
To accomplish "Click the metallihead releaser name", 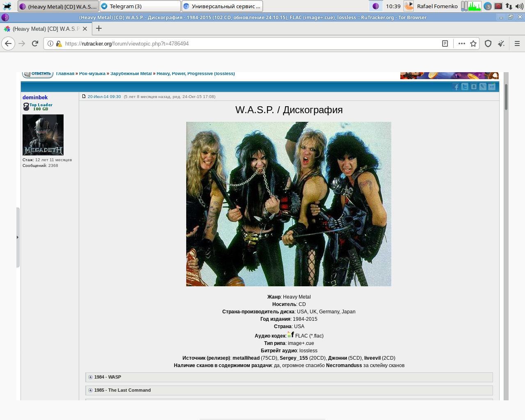I will [246, 358].
